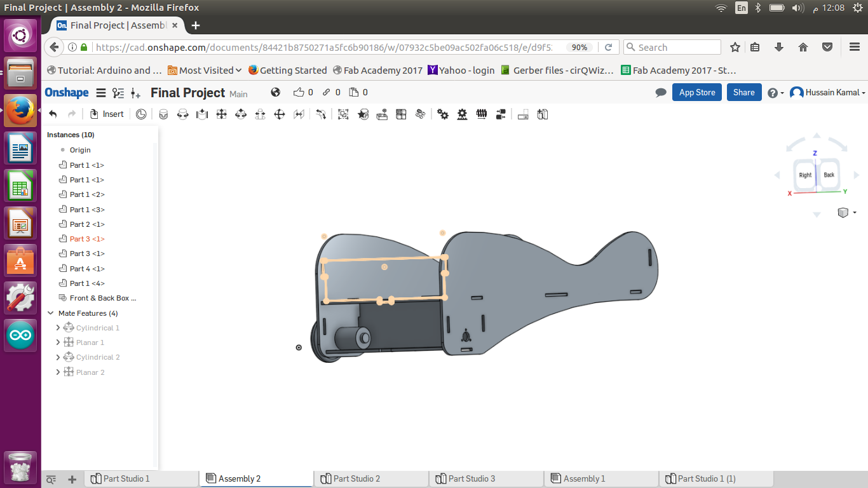Screen dimensions: 868x488
Task: Expand the Planar 2 mate
Action: pyautogui.click(x=58, y=372)
